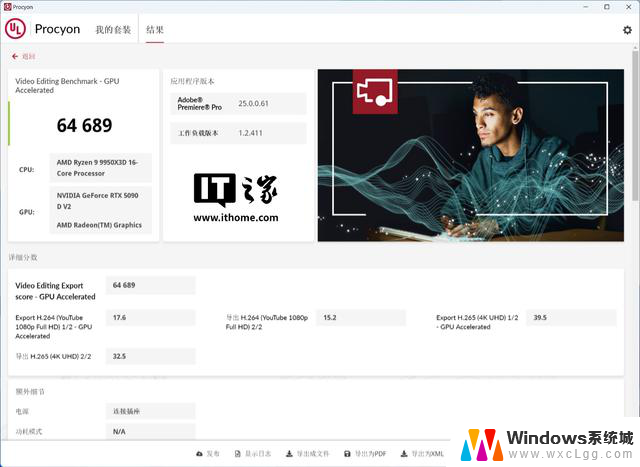Click the AMD Radeon(TM) Graphics entry
Viewport: 640px width, 467px height.
[99, 225]
